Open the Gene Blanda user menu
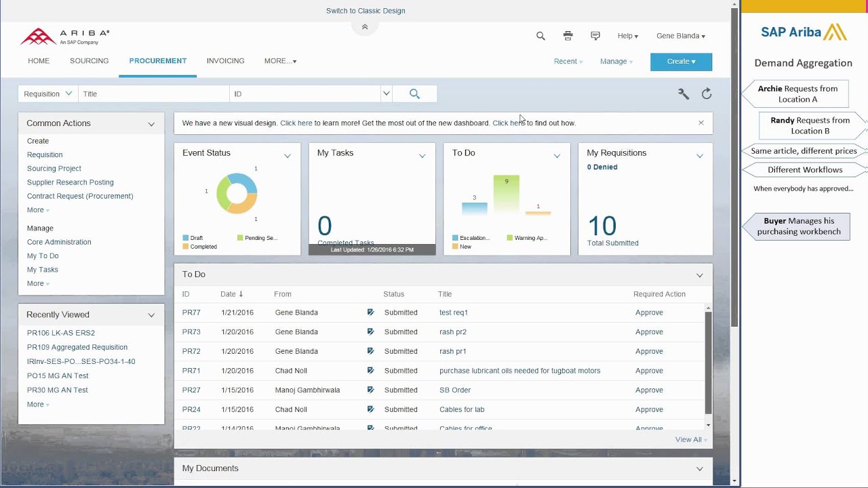This screenshot has width=868, height=488. pyautogui.click(x=681, y=36)
